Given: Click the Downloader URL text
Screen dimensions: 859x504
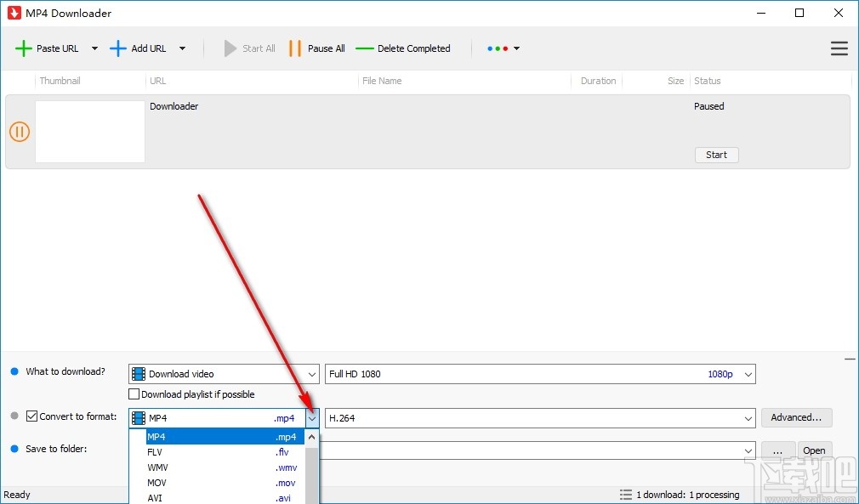Looking at the screenshot, I should [x=174, y=106].
